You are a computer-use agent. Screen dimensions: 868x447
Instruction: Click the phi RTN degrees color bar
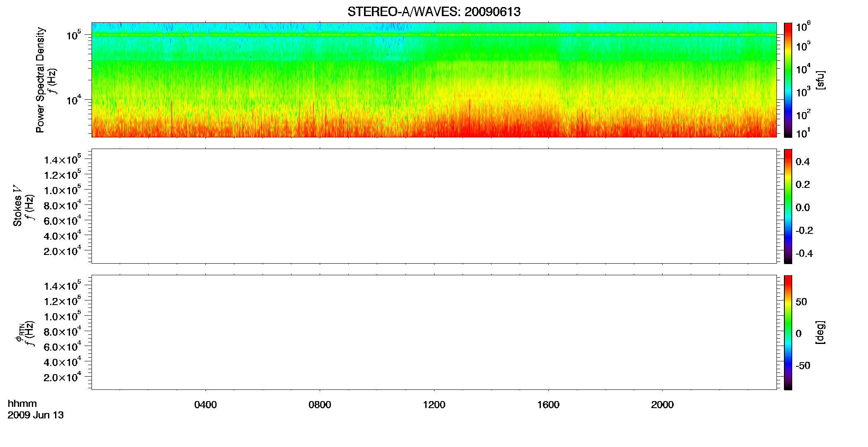click(x=788, y=332)
